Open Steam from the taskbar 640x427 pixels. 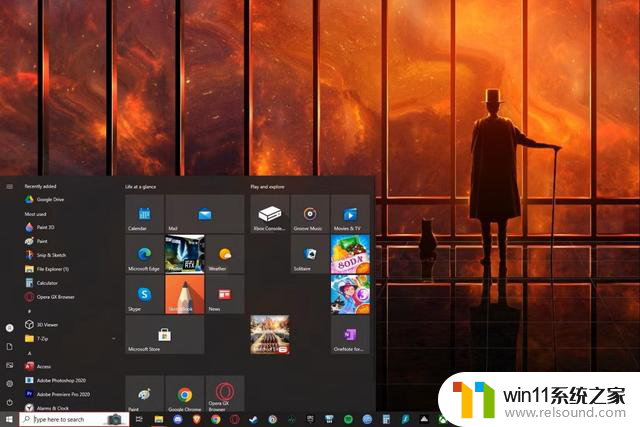253,419
